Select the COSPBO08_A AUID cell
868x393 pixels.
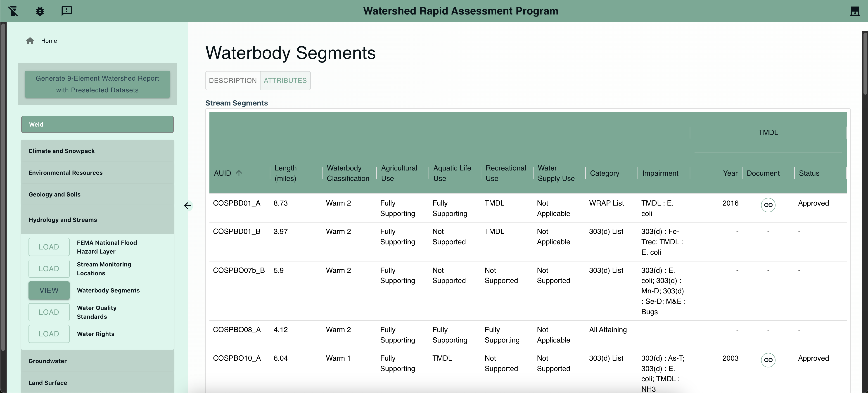(237, 330)
